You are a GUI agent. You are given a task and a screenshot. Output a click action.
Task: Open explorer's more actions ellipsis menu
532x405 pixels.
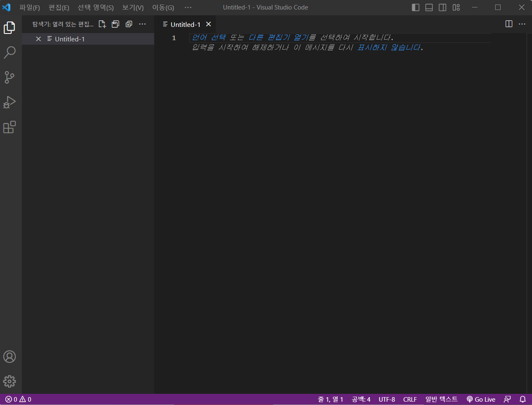[142, 24]
